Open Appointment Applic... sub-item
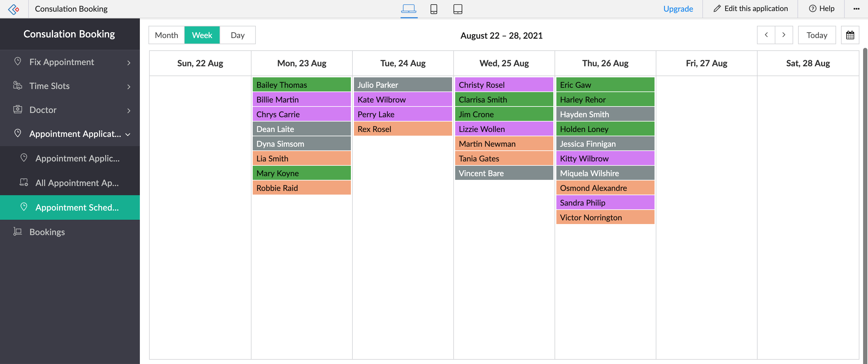This screenshot has width=868, height=364. (x=70, y=158)
